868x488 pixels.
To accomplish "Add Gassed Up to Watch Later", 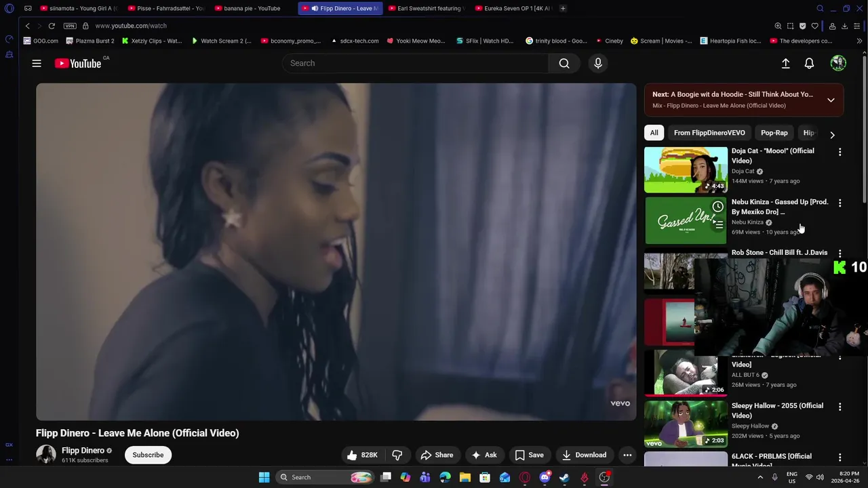I will [x=717, y=206].
